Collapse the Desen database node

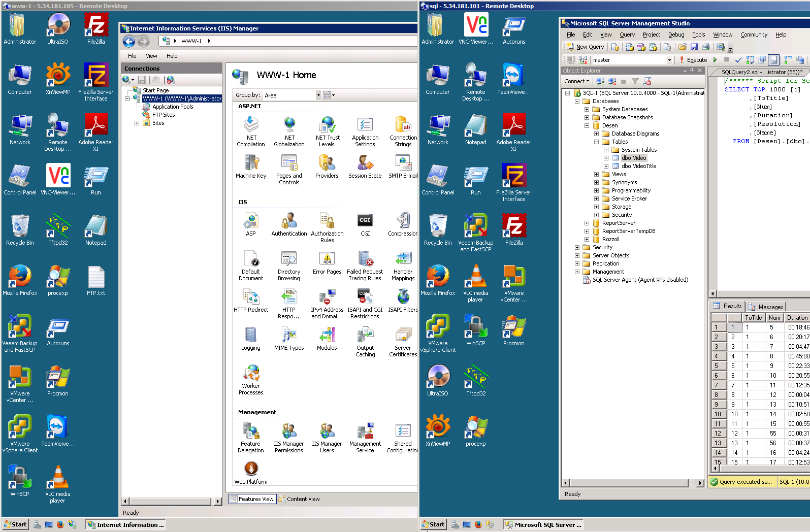coord(587,125)
